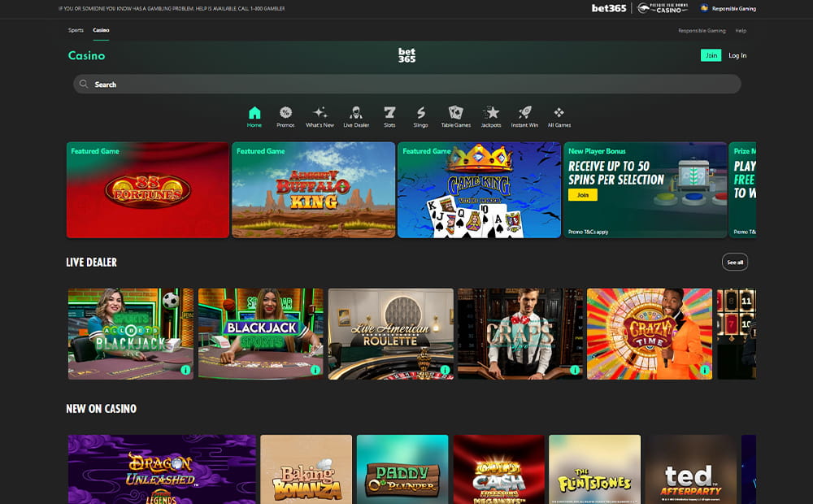Click the yellow Join button on bonus banner
The height and width of the screenshot is (504, 813).
[x=583, y=195]
